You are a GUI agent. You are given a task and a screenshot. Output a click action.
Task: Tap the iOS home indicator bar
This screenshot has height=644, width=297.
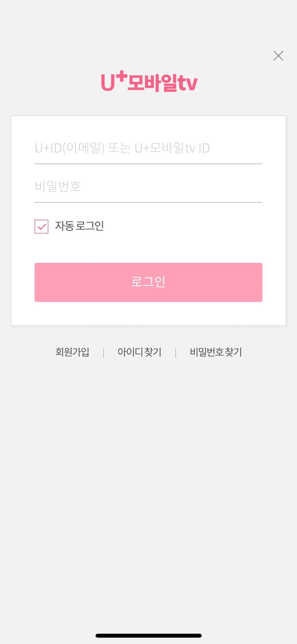(x=149, y=636)
